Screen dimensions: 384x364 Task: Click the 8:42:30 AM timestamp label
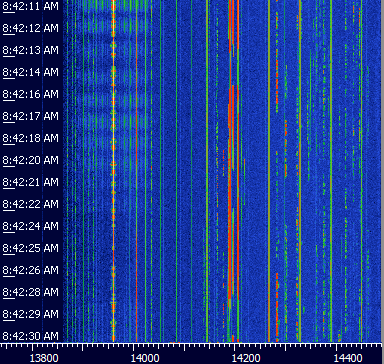[31, 336]
